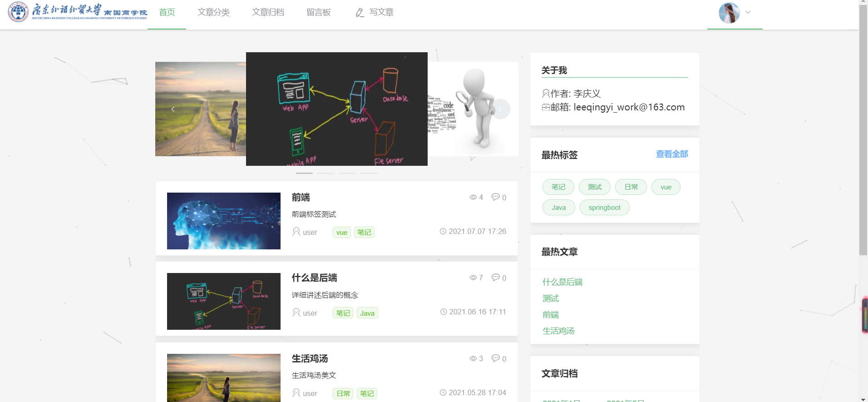Select the 笔记 tag in 最热标签
This screenshot has width=868, height=402.
[558, 187]
